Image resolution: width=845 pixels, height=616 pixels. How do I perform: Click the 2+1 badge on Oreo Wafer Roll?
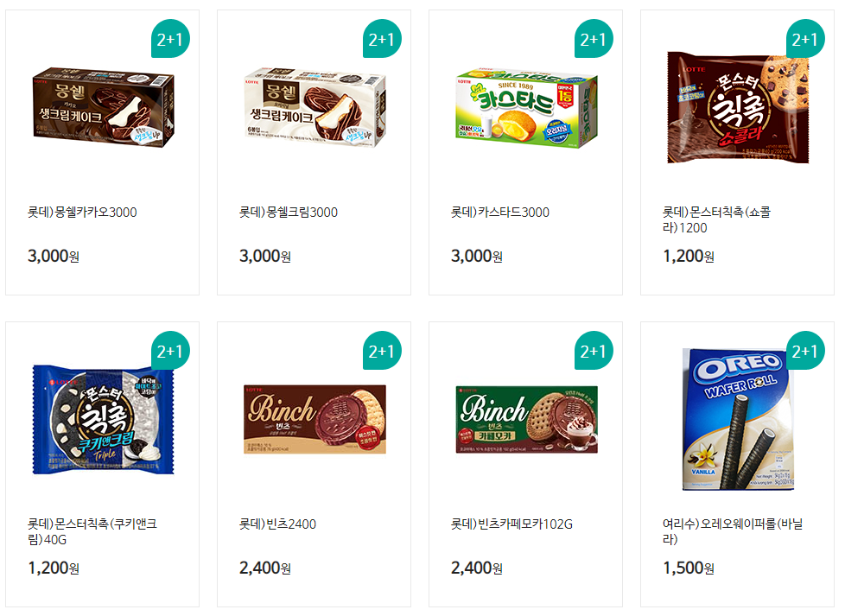point(805,350)
